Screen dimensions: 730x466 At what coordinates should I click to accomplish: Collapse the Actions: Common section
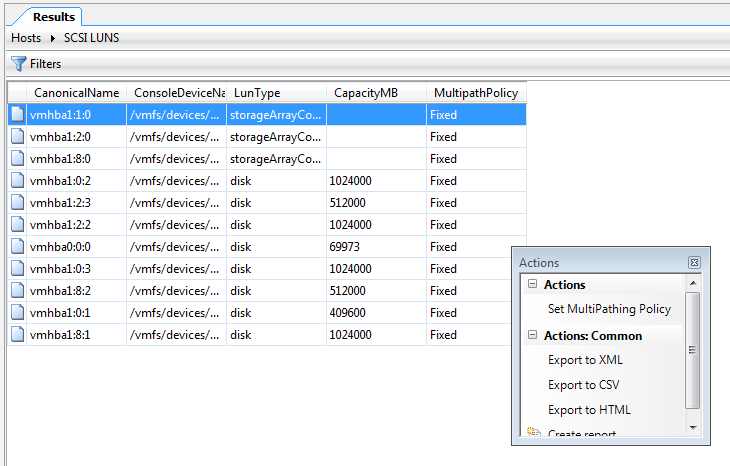(x=533, y=335)
